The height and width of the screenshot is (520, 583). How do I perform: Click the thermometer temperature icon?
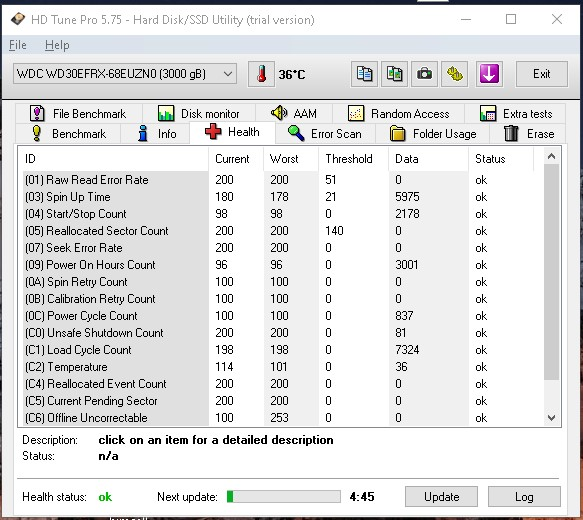pos(261,74)
